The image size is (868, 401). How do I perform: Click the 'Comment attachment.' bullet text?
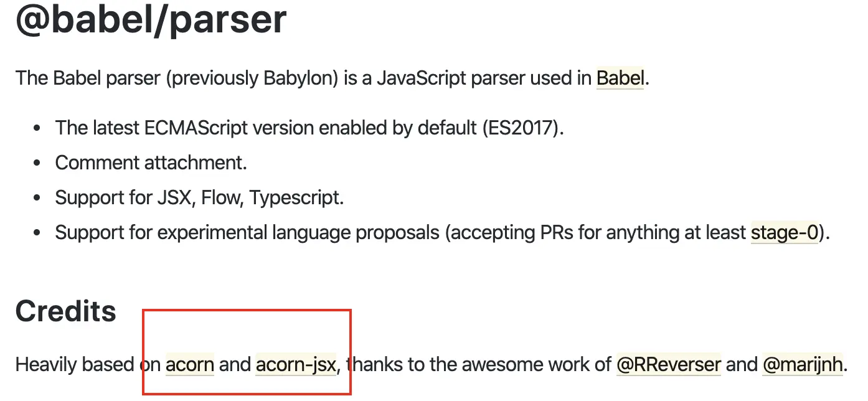[151, 163]
